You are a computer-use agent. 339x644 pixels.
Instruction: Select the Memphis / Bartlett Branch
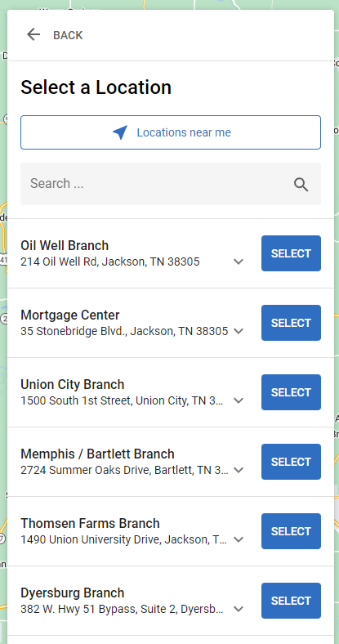pyautogui.click(x=291, y=462)
